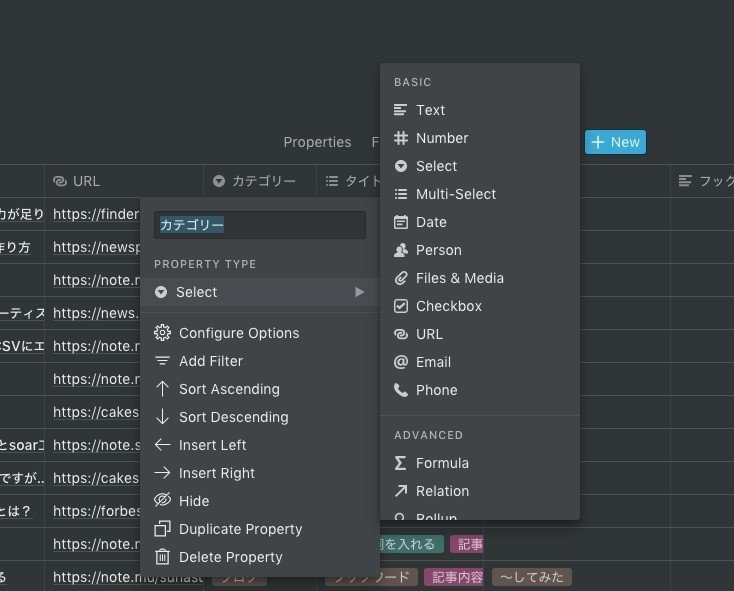Choose the Relation arrow icon
Image resolution: width=734 pixels, height=591 pixels.
401,491
